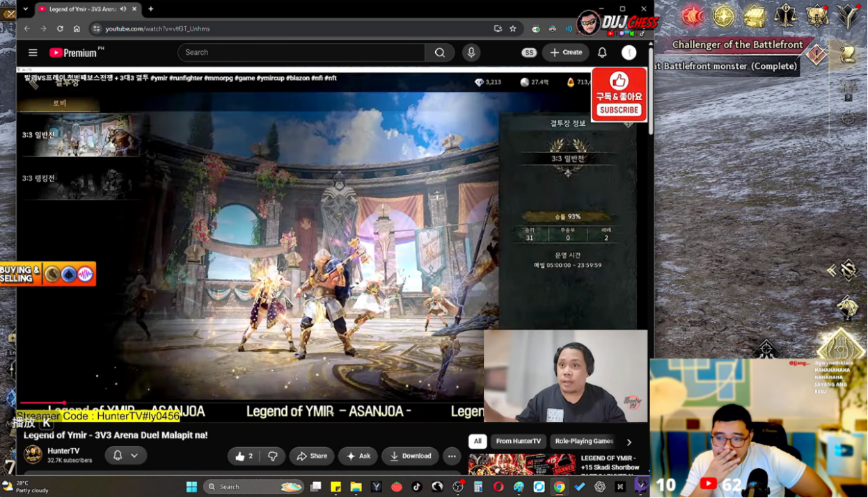Open TikTok from the taskbar
The height and width of the screenshot is (498, 868).
point(417,487)
